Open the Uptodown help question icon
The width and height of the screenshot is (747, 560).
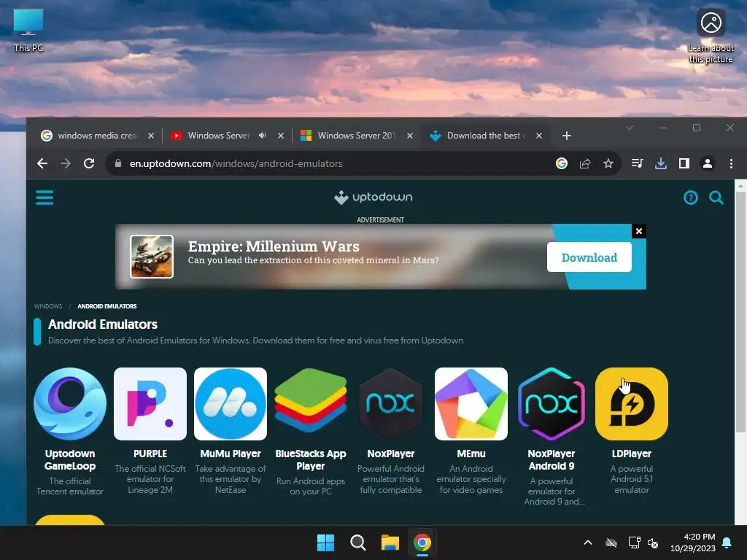pos(690,197)
